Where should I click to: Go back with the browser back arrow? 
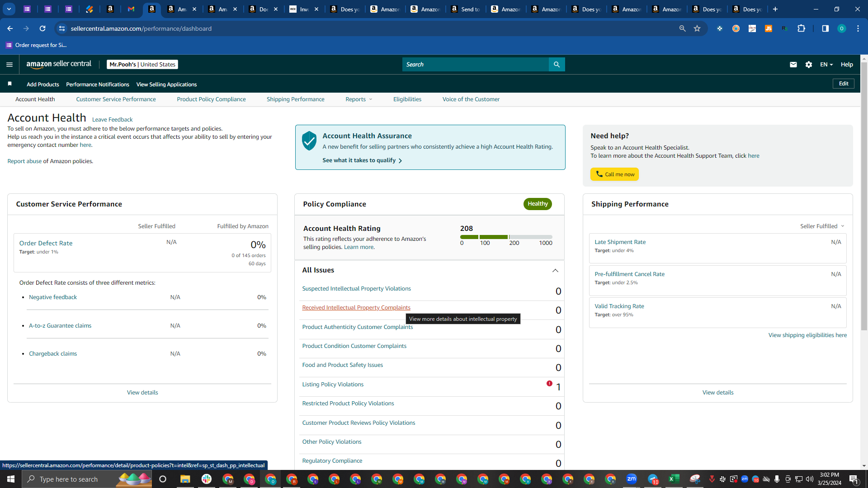[10, 28]
